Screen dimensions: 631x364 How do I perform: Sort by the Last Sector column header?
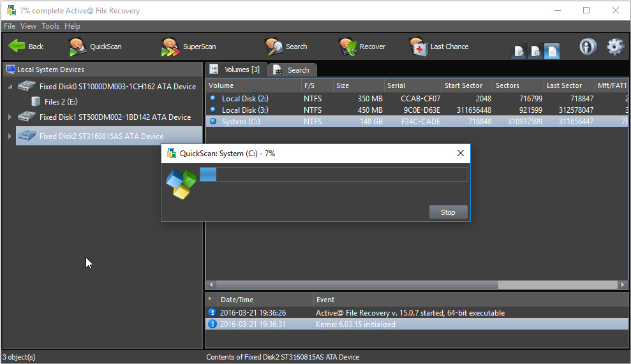coord(569,85)
